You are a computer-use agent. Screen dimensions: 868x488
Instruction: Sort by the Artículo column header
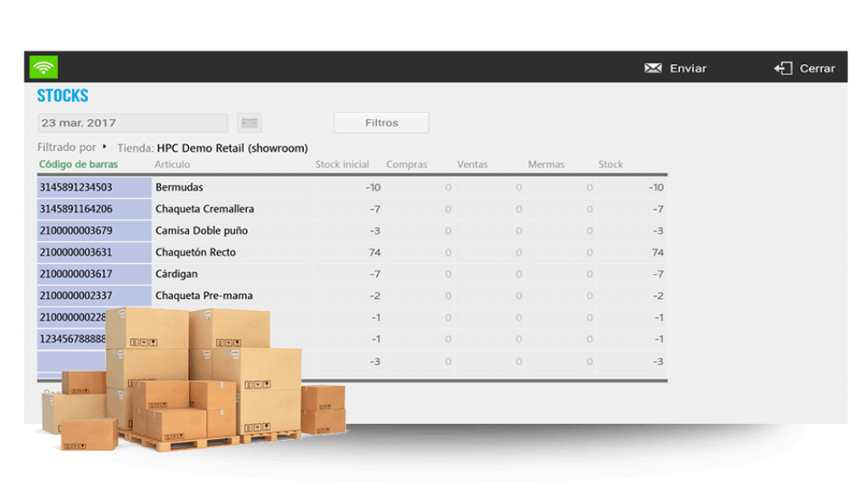(172, 164)
